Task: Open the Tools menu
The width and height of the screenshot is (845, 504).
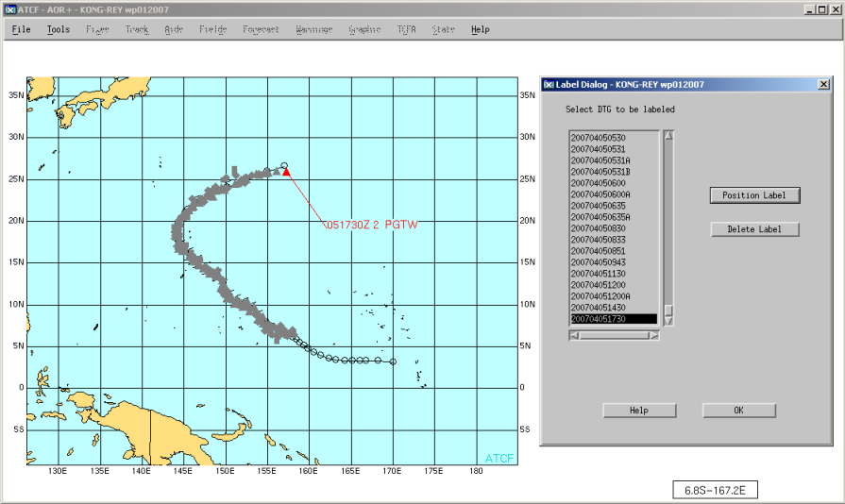Action: point(58,29)
